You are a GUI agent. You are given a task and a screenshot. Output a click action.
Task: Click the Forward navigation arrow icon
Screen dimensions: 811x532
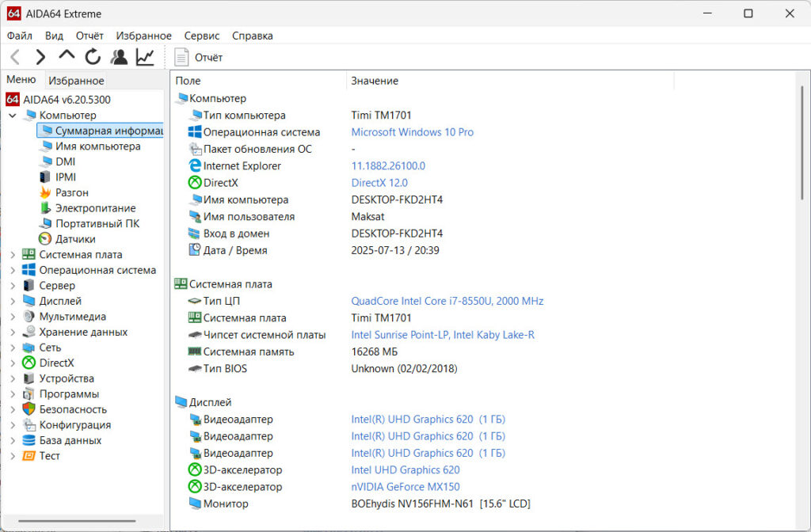click(x=40, y=57)
